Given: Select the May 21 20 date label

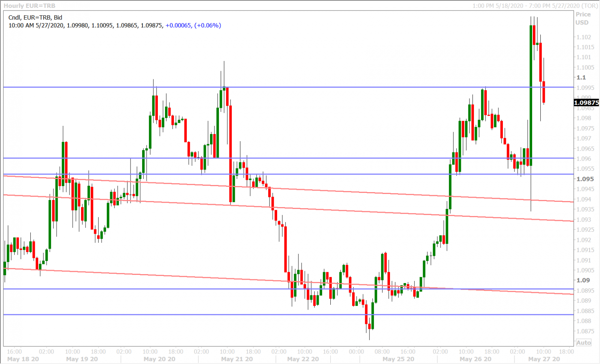Looking at the screenshot, I should [237, 359].
